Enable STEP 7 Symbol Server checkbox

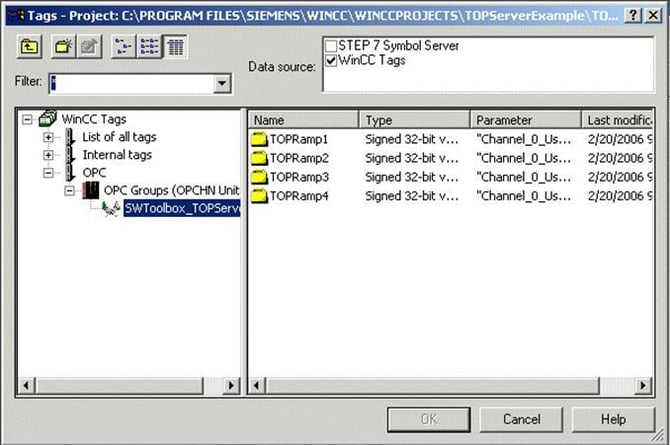331,46
